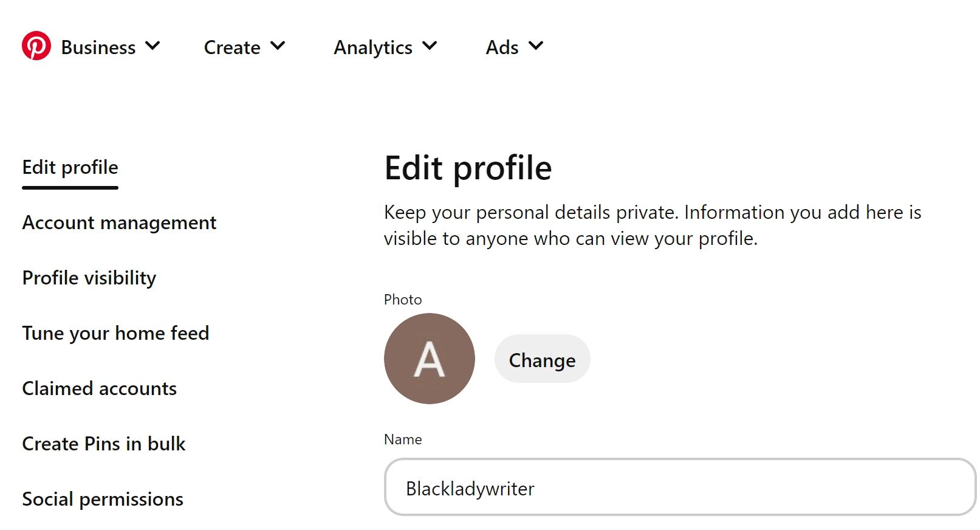This screenshot has width=980, height=530.
Task: Go to Account management settings
Action: point(119,222)
